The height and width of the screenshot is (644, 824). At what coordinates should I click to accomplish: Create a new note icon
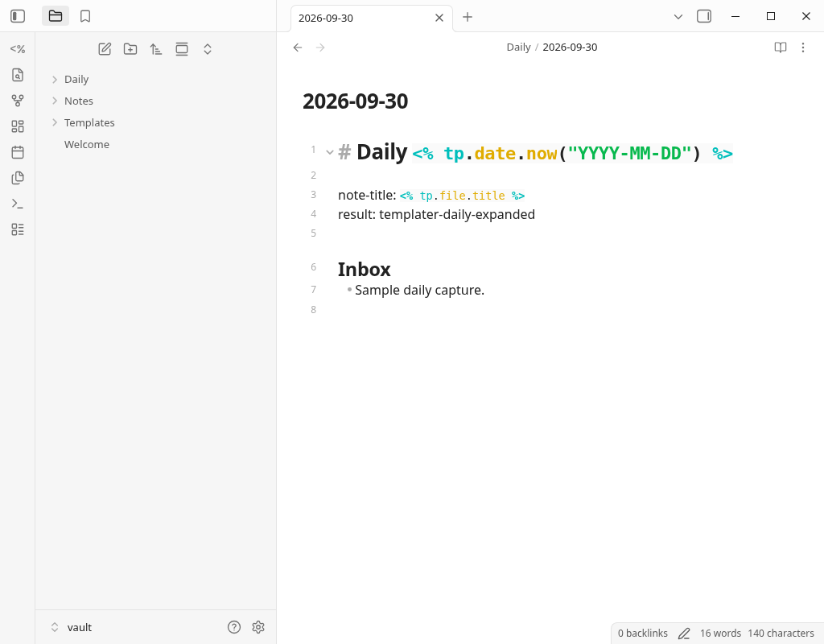point(105,49)
